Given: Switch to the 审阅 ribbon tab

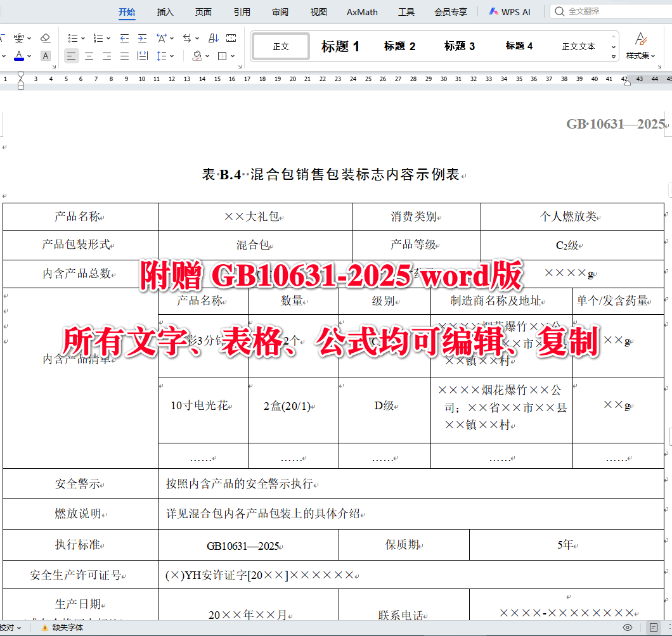Looking at the screenshot, I should point(280,11).
